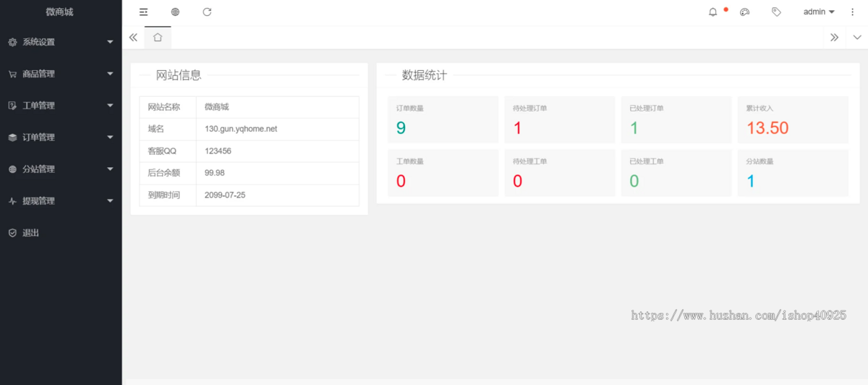Open the 工单数量 stat card
The image size is (868, 385).
pyautogui.click(x=443, y=173)
